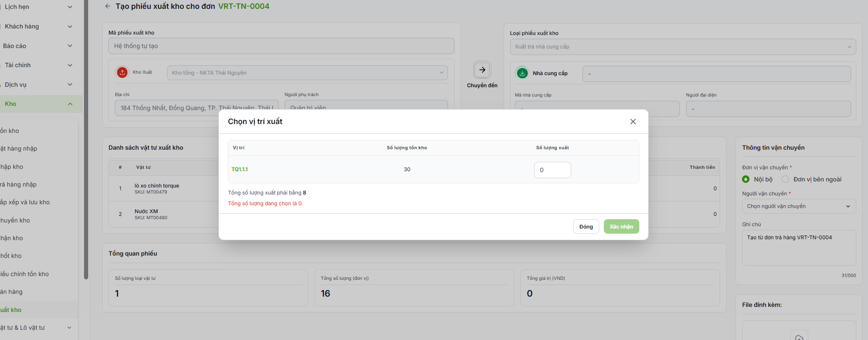Click the lò xo chỉnh torque row
868x340 pixels.
click(x=163, y=188)
